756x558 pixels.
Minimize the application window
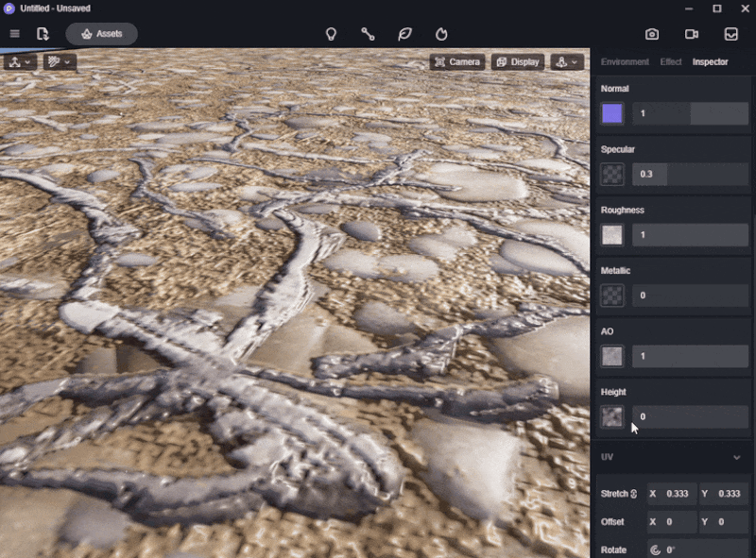tap(689, 8)
